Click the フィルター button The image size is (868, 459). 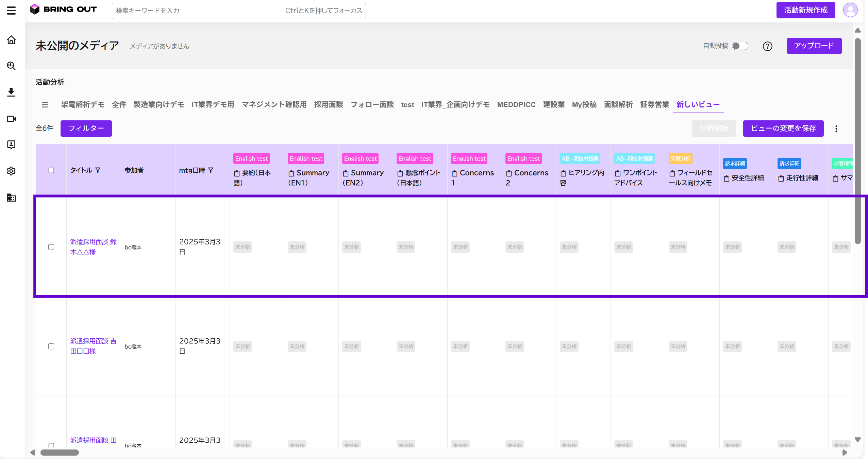pyautogui.click(x=86, y=129)
